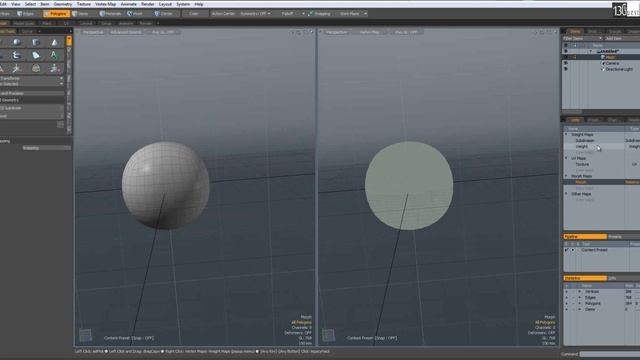Open the Work Plane dropdown
This screenshot has width=640, height=360.
click(x=353, y=13)
